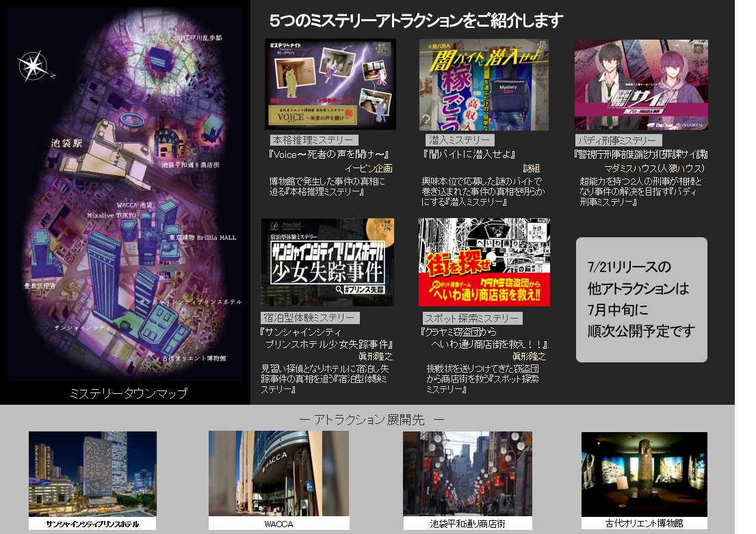Click the title サンシャインシティプリンスホテル少女失踪事件
This screenshot has height=534, width=756.
[x=326, y=338]
